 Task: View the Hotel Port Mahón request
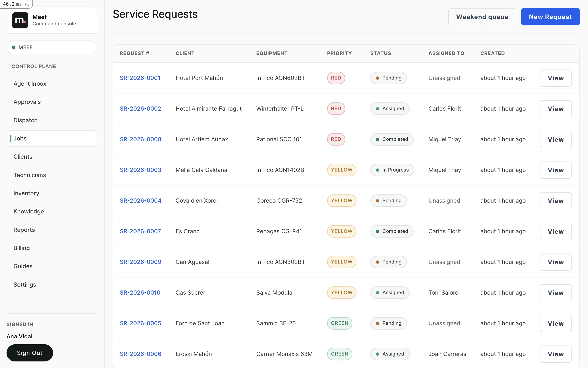pyautogui.click(x=556, y=78)
